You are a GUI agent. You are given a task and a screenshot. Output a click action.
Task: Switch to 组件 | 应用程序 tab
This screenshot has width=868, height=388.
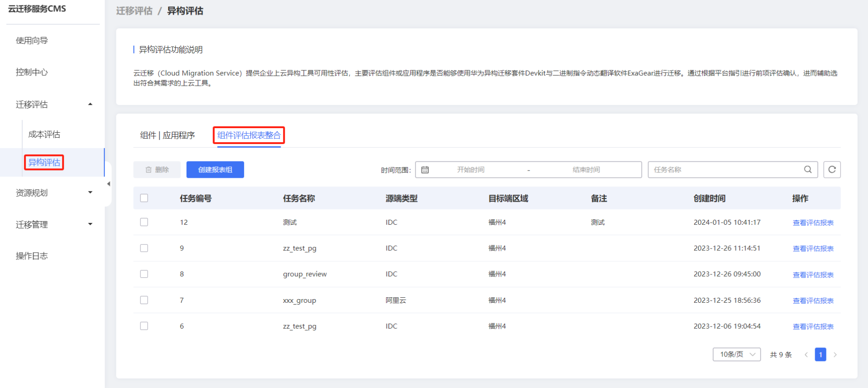[167, 135]
